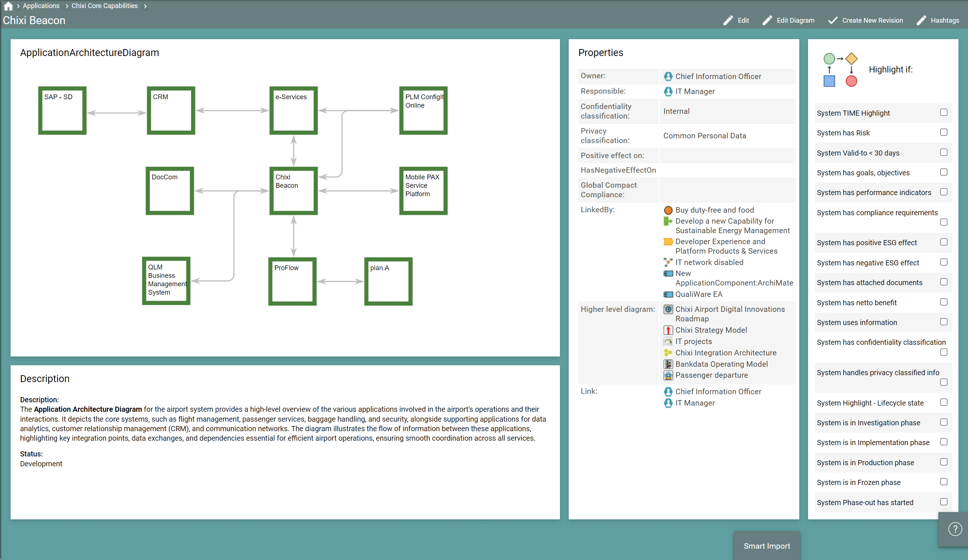
Task: Tick System has compliance requirements checkbox
Action: (x=943, y=222)
